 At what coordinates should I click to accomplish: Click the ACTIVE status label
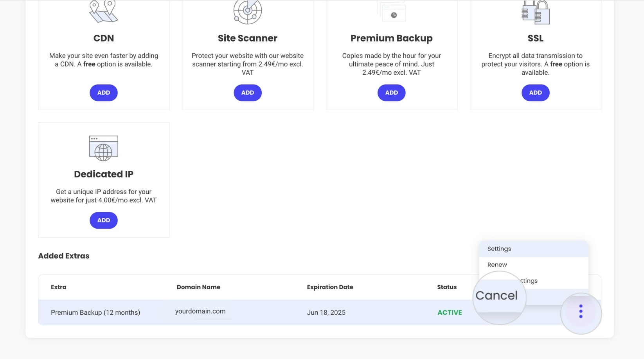pos(450,312)
